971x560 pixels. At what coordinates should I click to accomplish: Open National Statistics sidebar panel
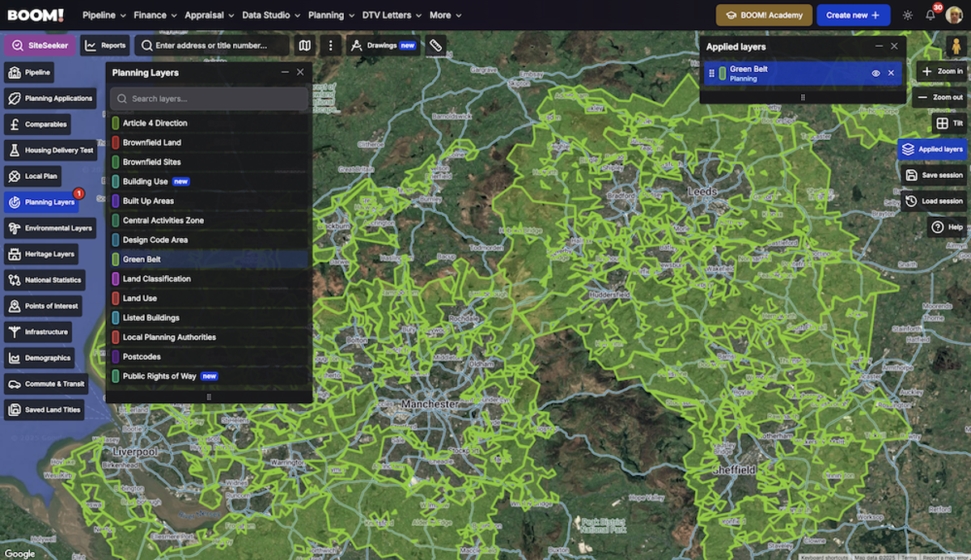click(x=45, y=279)
